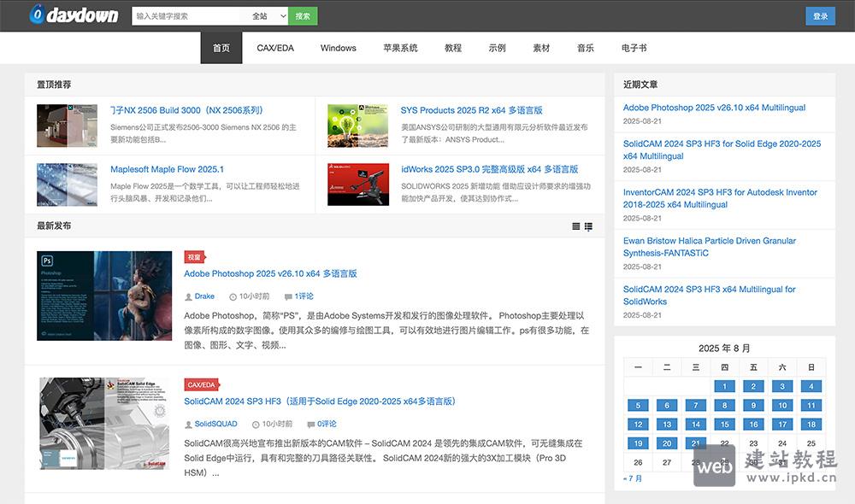Switch to compact list view icon
The height and width of the screenshot is (504, 855).
coord(575,226)
